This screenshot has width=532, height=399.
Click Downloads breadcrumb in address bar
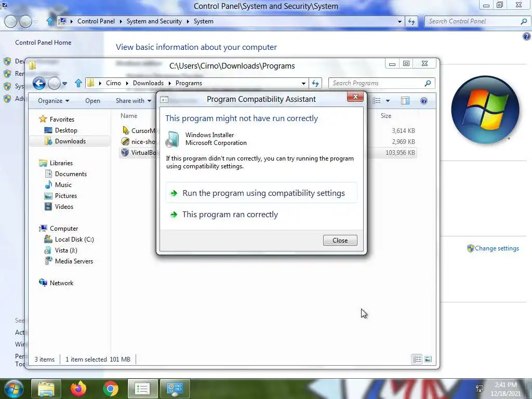point(148,83)
